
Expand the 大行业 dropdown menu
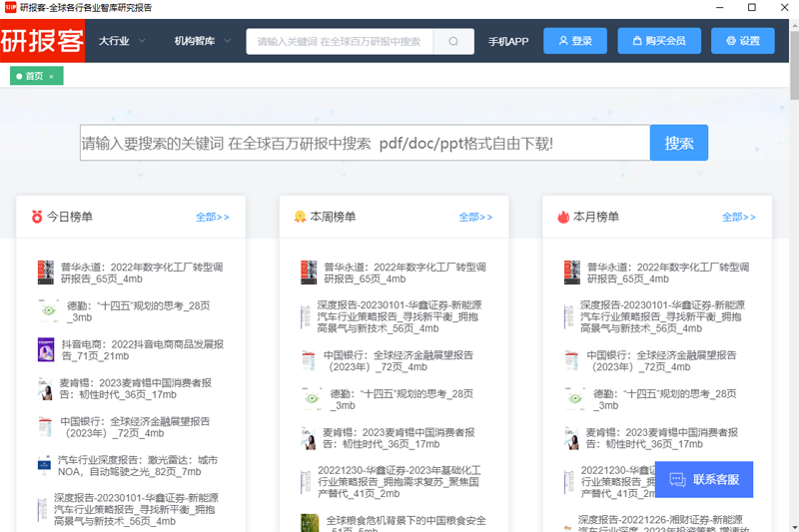(x=122, y=41)
